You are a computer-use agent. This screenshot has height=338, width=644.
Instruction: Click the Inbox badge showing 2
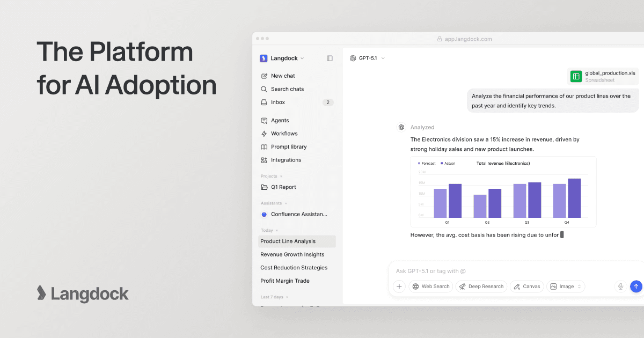[x=328, y=102]
